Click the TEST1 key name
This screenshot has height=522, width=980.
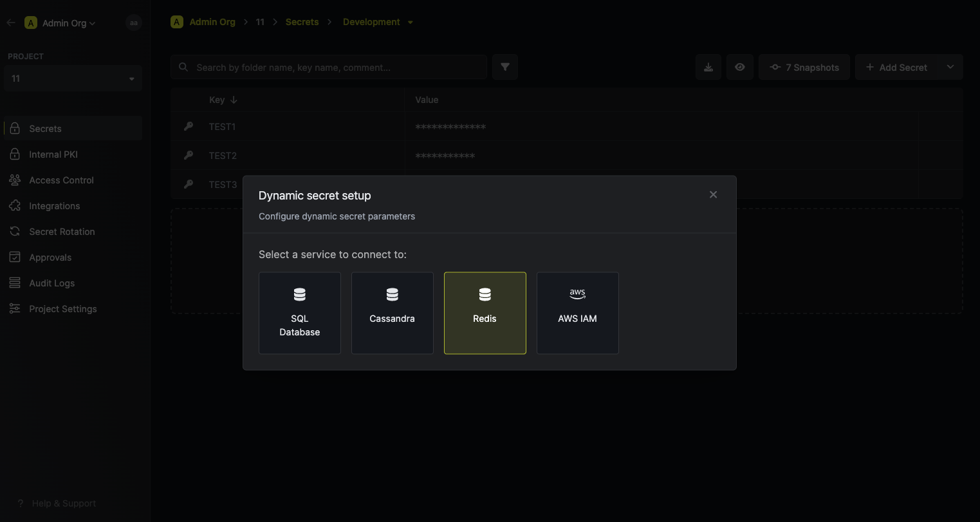click(223, 127)
